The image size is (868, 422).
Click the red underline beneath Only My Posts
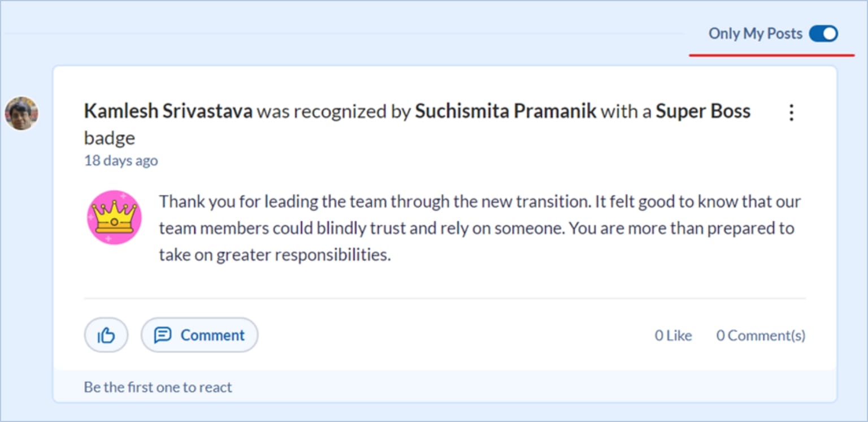(771, 55)
